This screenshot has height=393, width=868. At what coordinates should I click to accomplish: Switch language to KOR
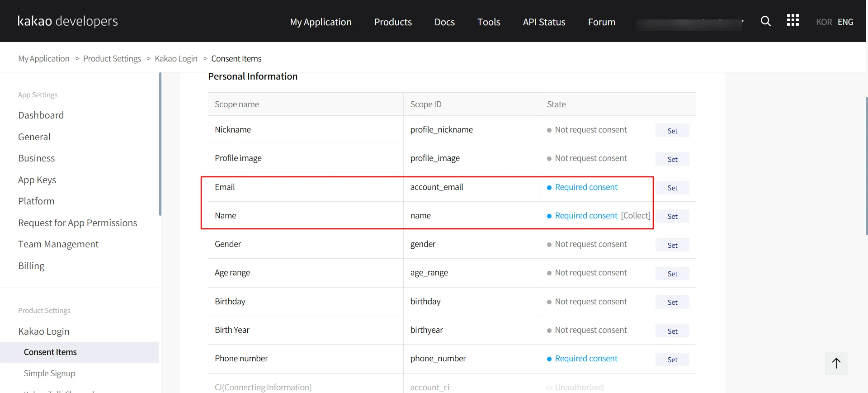824,22
